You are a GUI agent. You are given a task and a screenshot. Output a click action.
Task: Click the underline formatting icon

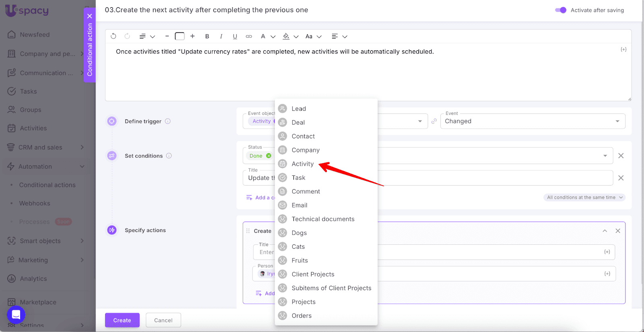pos(235,36)
